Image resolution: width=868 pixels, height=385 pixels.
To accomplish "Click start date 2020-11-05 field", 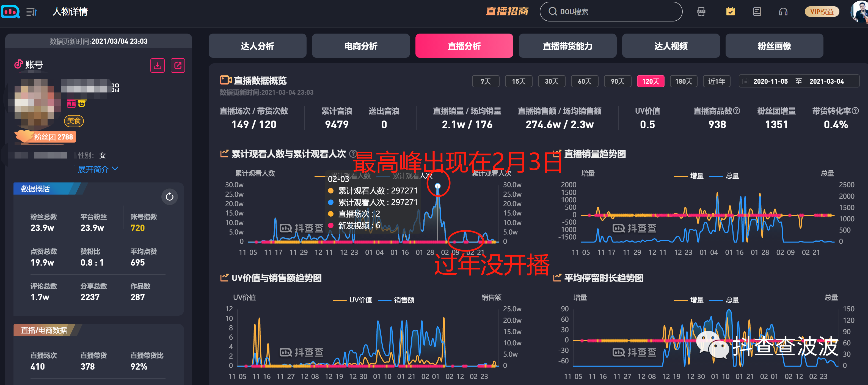I will coord(770,81).
